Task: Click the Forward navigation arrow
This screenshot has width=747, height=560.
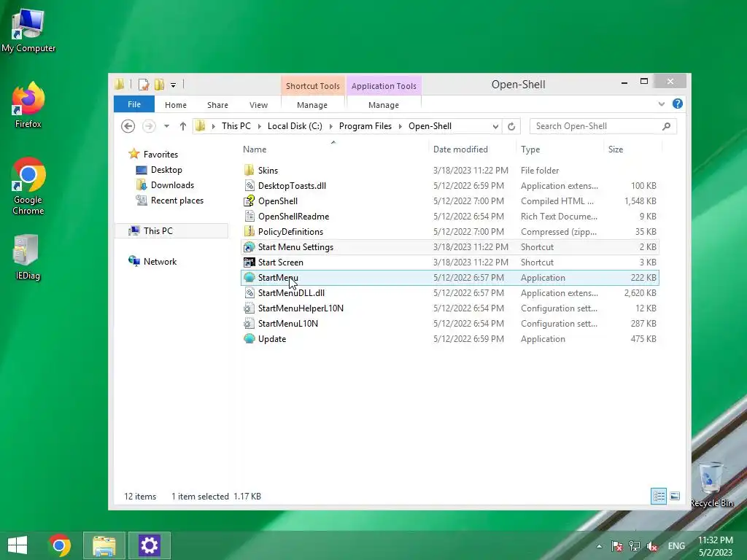Action: 149,126
